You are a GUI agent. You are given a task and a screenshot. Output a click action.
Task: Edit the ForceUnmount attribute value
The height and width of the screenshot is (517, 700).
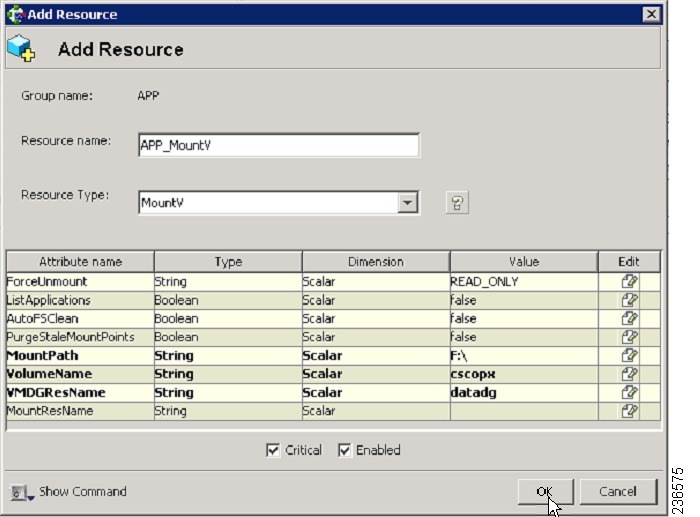click(629, 282)
